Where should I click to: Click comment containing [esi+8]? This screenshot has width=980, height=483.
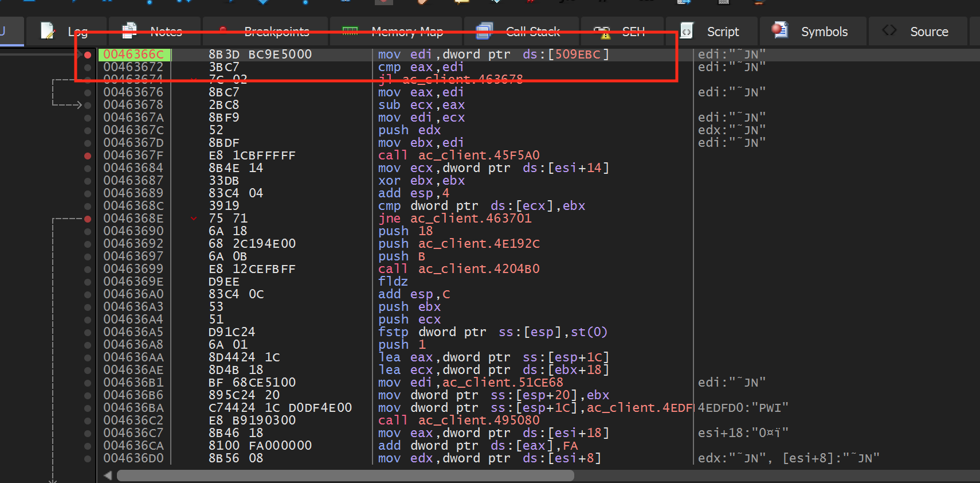pyautogui.click(x=789, y=458)
